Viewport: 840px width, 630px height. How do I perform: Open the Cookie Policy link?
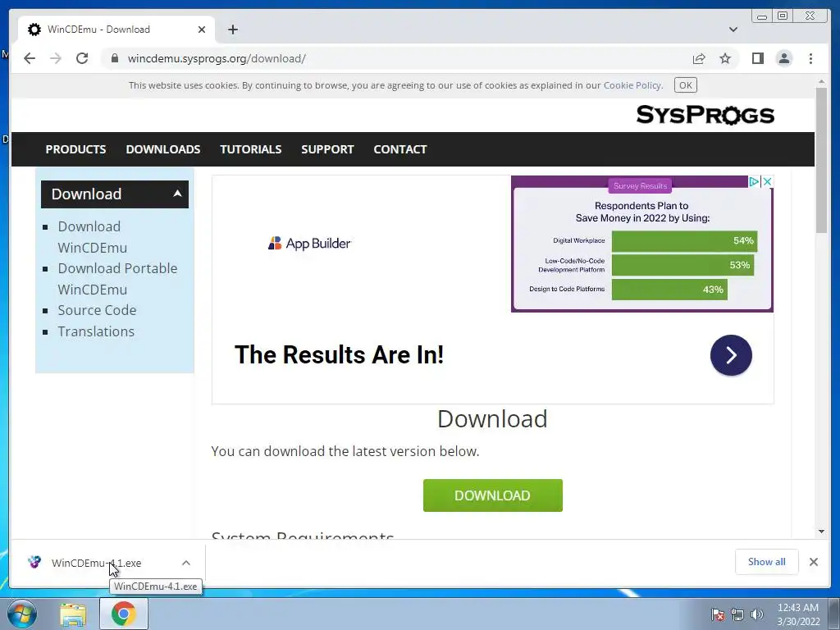coord(632,85)
